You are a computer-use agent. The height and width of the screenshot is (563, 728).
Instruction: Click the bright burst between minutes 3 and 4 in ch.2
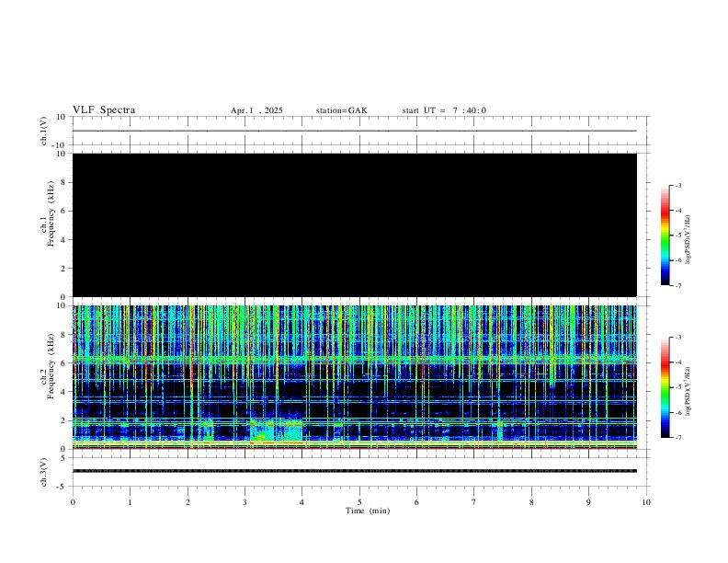(x=277, y=430)
